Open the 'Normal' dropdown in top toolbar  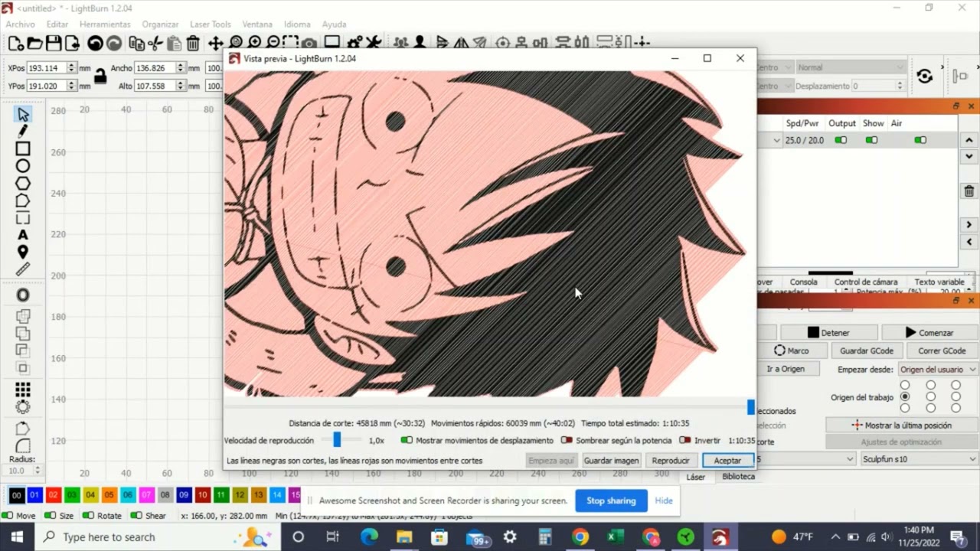pos(850,67)
